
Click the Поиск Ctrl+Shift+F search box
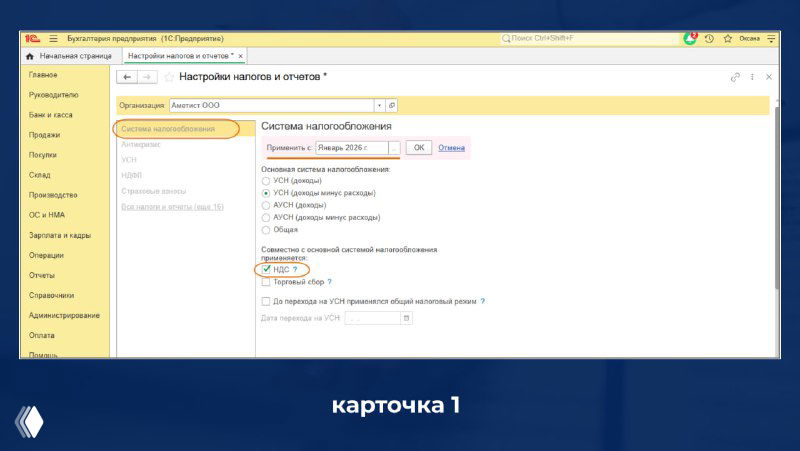click(x=589, y=39)
